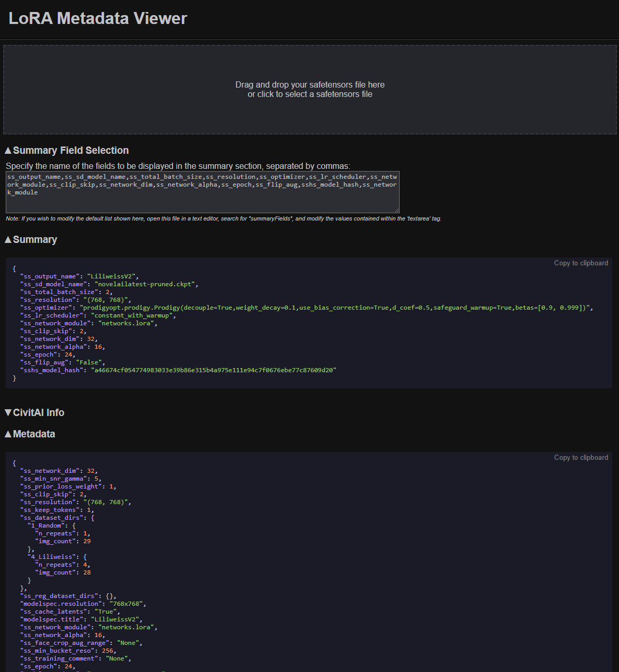Viewport: 619px width, 672px height.
Task: Collapse the Summary Field Selection section
Action: (x=67, y=150)
